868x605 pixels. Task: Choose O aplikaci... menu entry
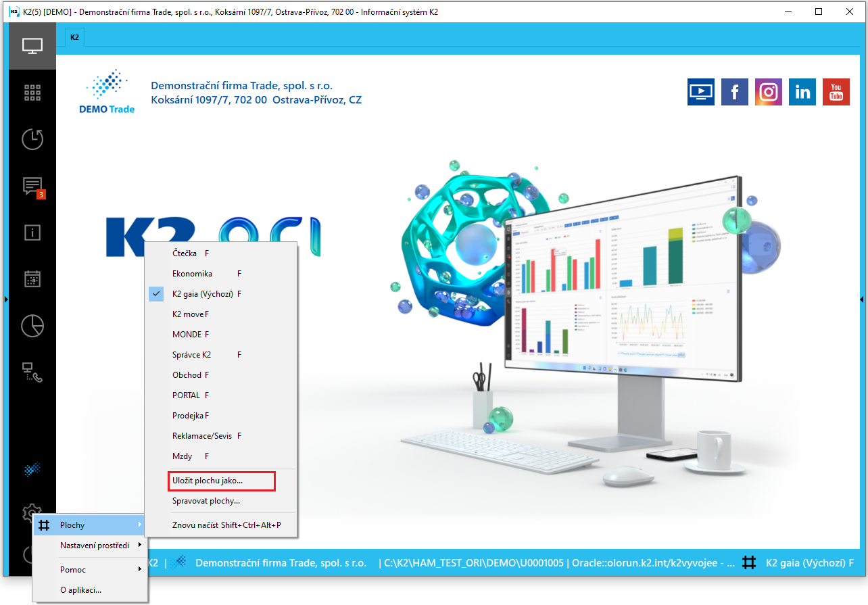[90, 590]
